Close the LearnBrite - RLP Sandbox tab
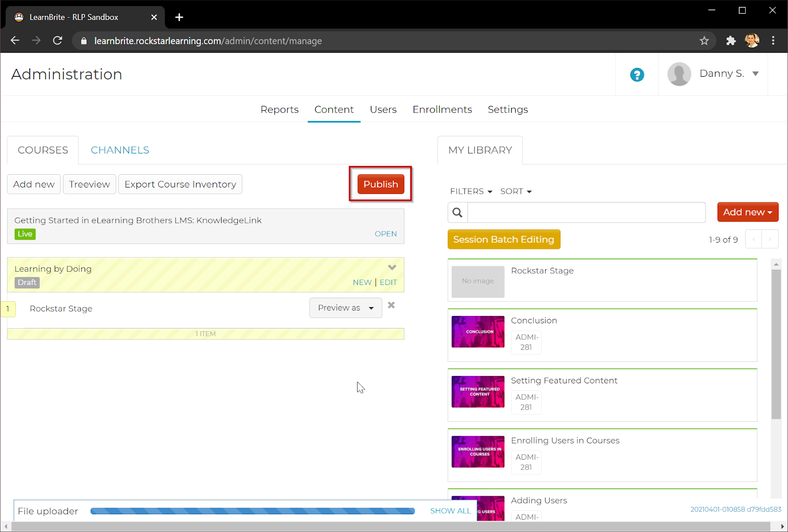The width and height of the screenshot is (788, 532). [154, 17]
